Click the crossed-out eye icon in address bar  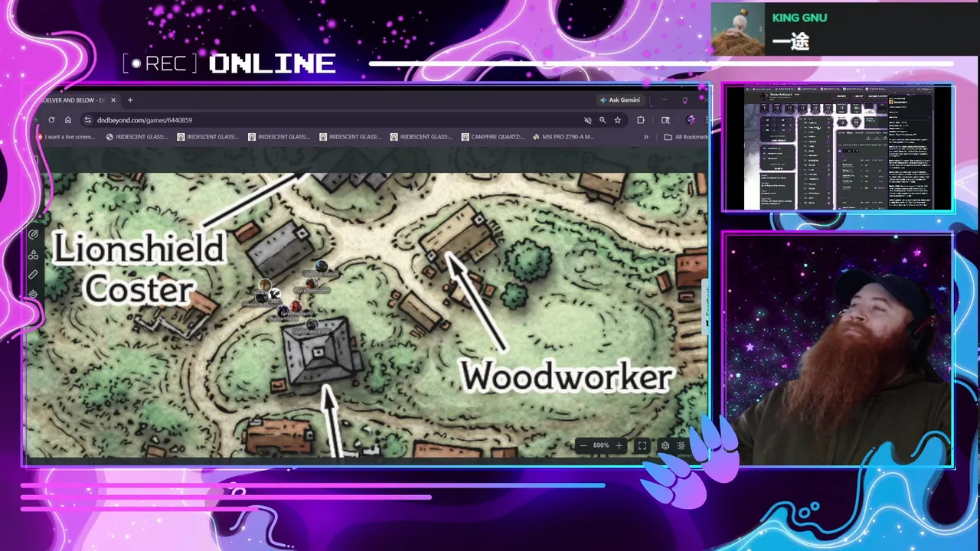587,120
